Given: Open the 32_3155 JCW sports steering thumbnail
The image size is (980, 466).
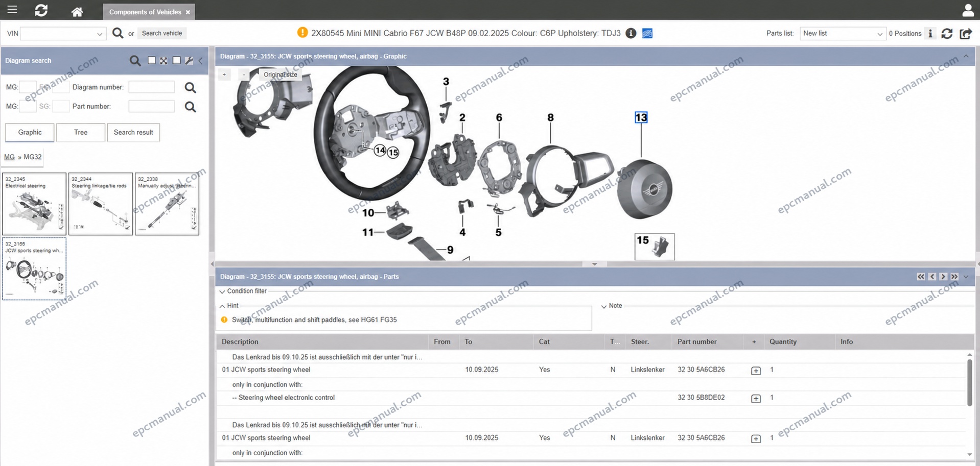Looking at the screenshot, I should click(x=34, y=268).
